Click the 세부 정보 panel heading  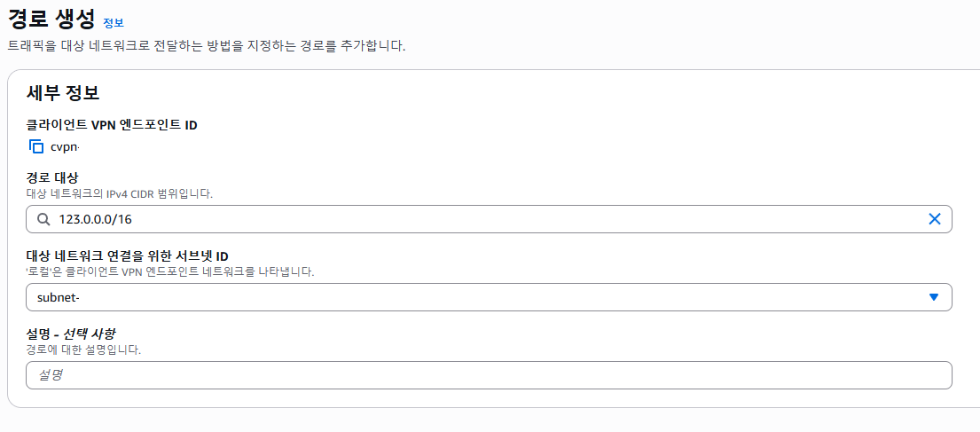[63, 93]
